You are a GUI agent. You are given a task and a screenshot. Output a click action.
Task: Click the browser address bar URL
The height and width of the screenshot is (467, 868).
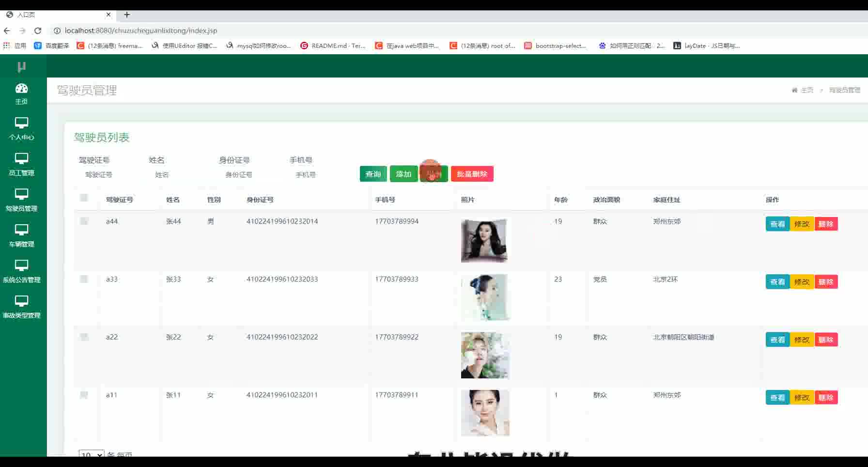141,31
